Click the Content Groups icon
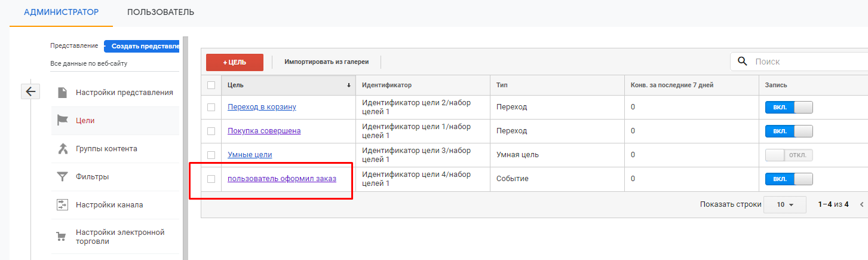This screenshot has height=260, width=868. pyautogui.click(x=62, y=148)
